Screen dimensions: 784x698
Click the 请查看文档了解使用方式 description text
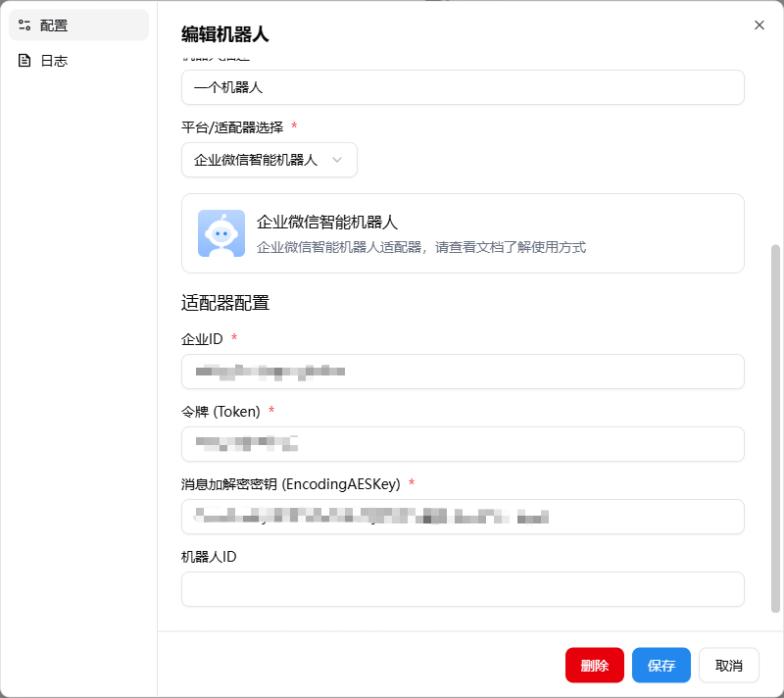(x=511, y=247)
